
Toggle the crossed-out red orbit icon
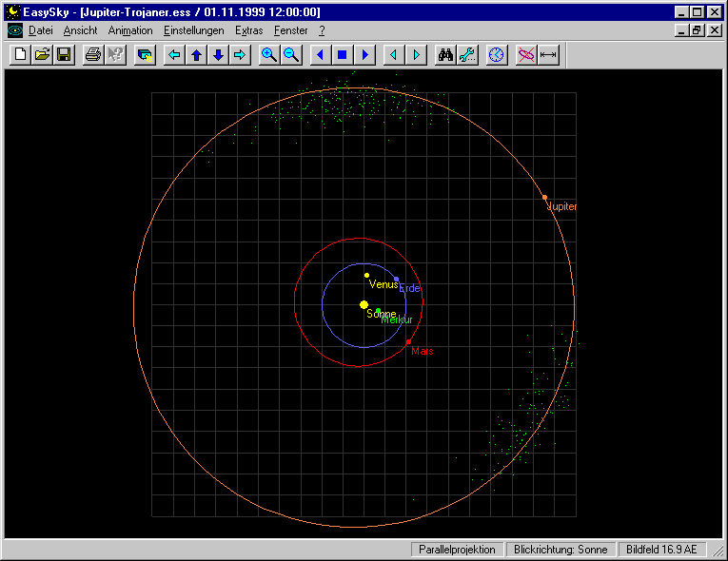526,55
